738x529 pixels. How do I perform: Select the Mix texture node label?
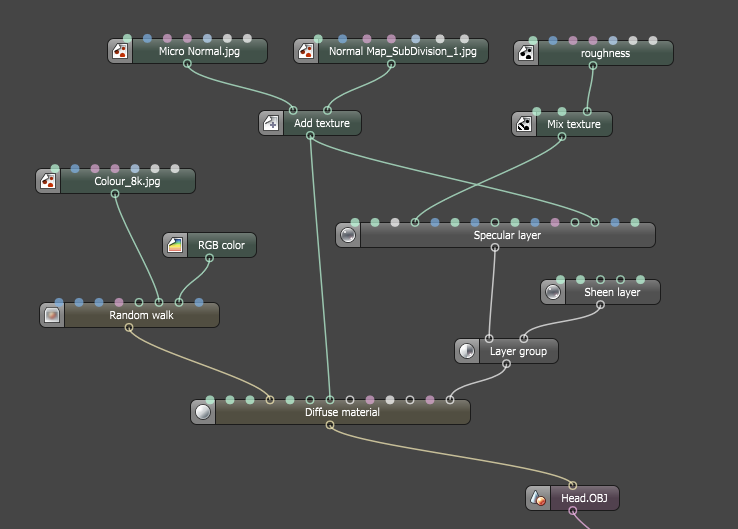point(574,124)
